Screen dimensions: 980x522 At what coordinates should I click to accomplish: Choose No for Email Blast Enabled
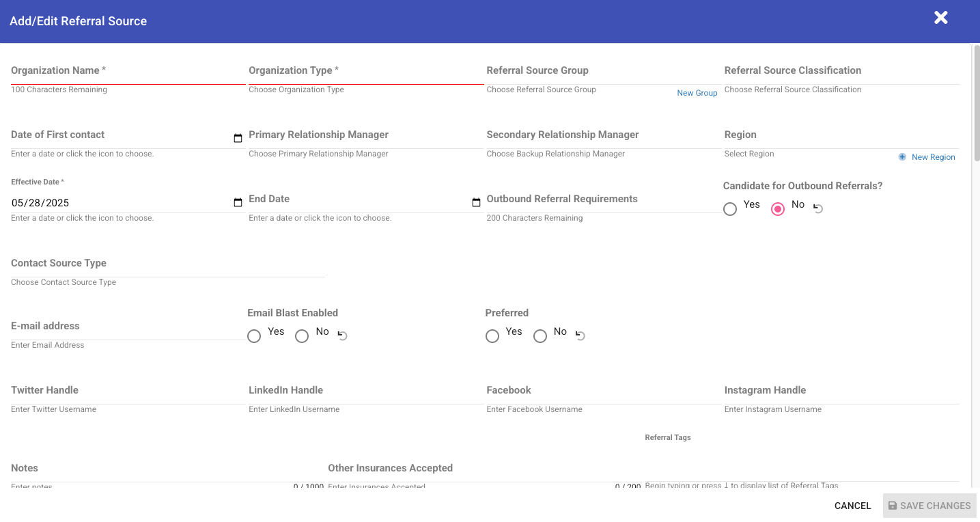(x=302, y=336)
